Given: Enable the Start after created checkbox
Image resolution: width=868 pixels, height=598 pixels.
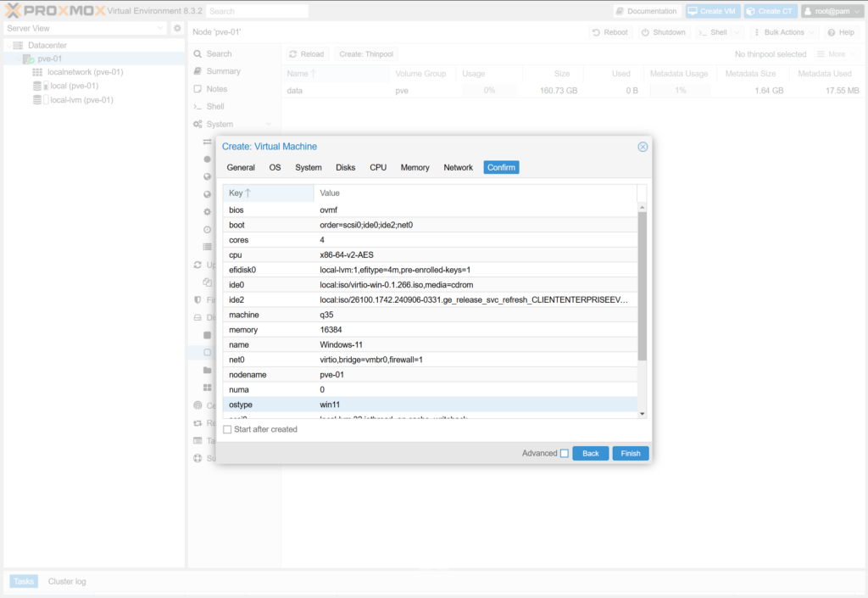Looking at the screenshot, I should click(227, 430).
